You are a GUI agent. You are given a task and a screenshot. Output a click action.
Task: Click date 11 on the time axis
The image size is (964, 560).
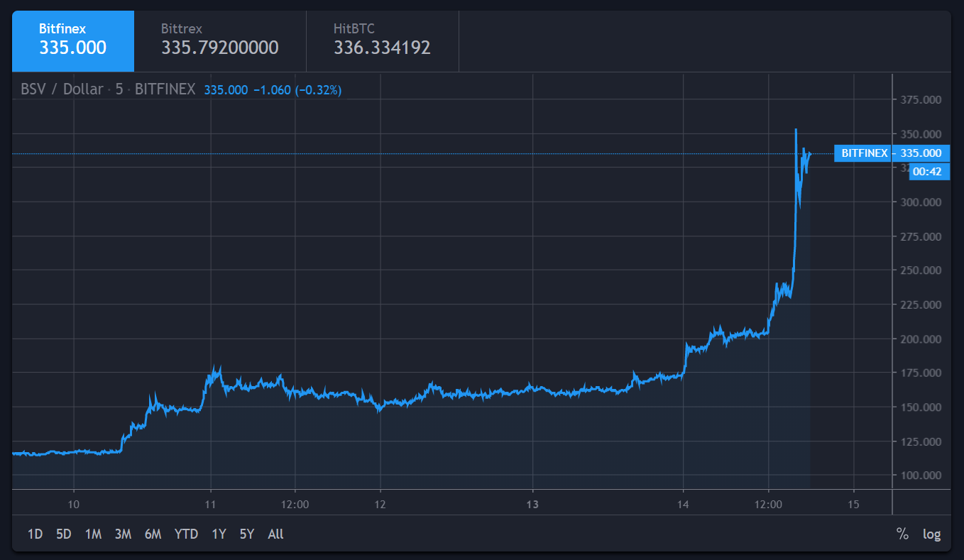coord(210,504)
